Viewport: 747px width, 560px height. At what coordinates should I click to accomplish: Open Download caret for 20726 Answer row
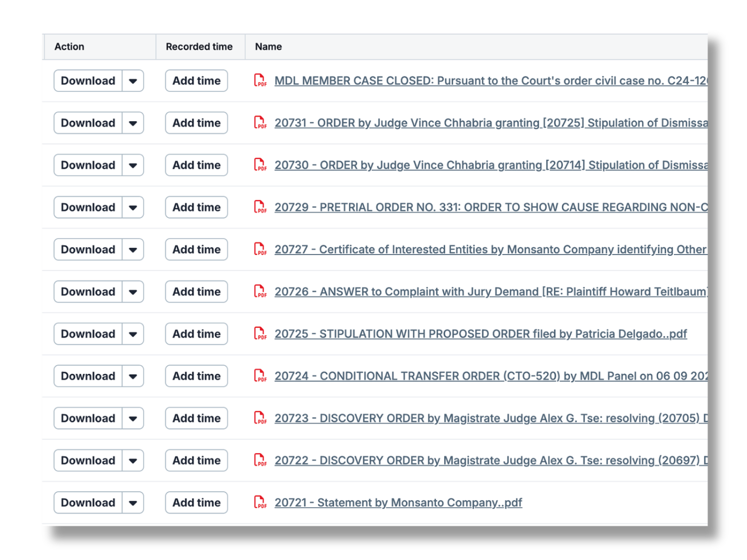click(133, 292)
